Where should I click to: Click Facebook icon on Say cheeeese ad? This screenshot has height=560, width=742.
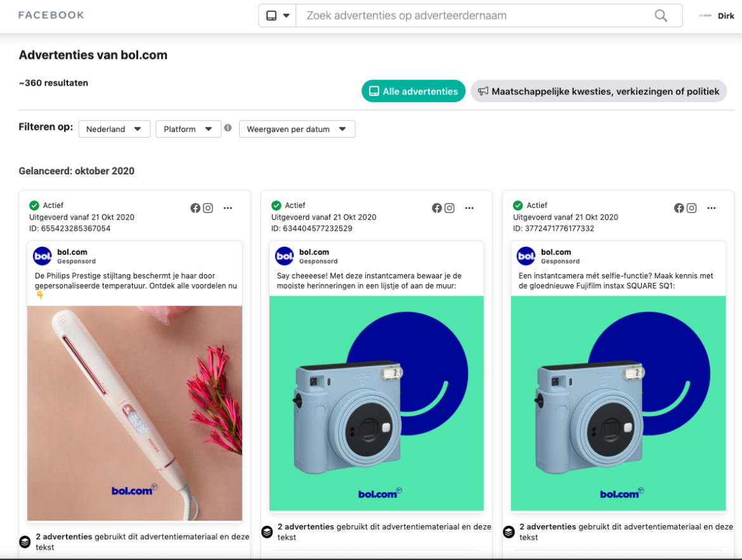pyautogui.click(x=437, y=208)
